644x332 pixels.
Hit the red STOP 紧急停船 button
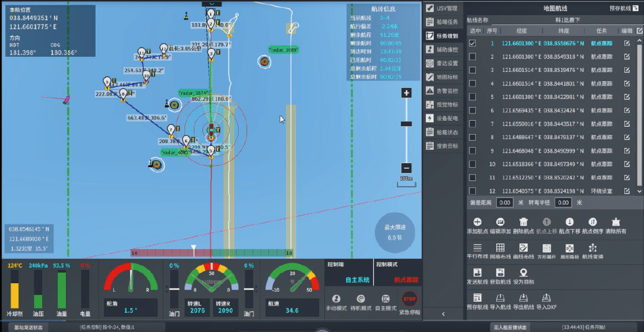(409, 299)
